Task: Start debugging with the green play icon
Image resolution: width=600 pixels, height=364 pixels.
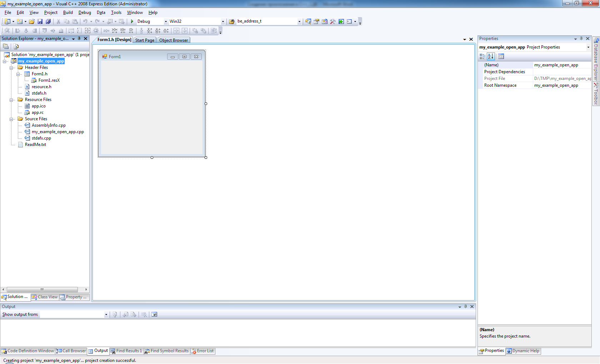Action: point(132,21)
